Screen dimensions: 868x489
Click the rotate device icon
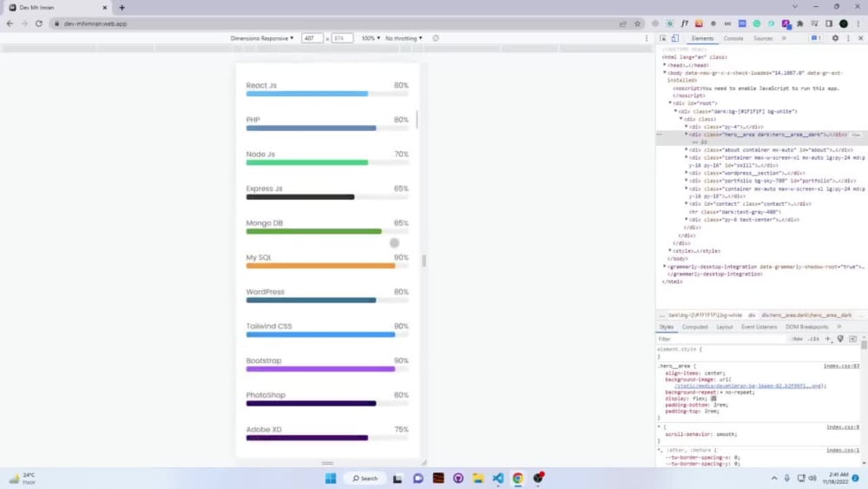pos(436,38)
